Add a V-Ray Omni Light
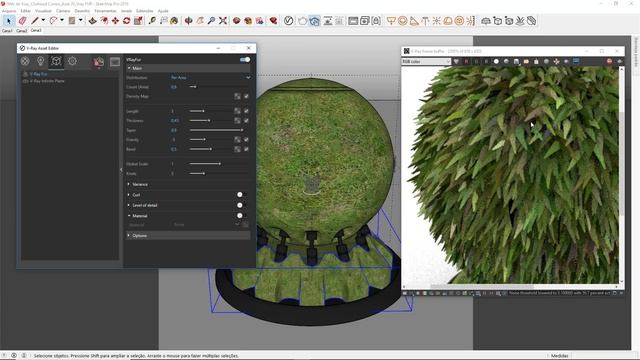The height and width of the screenshot is (360, 640). tap(436, 20)
